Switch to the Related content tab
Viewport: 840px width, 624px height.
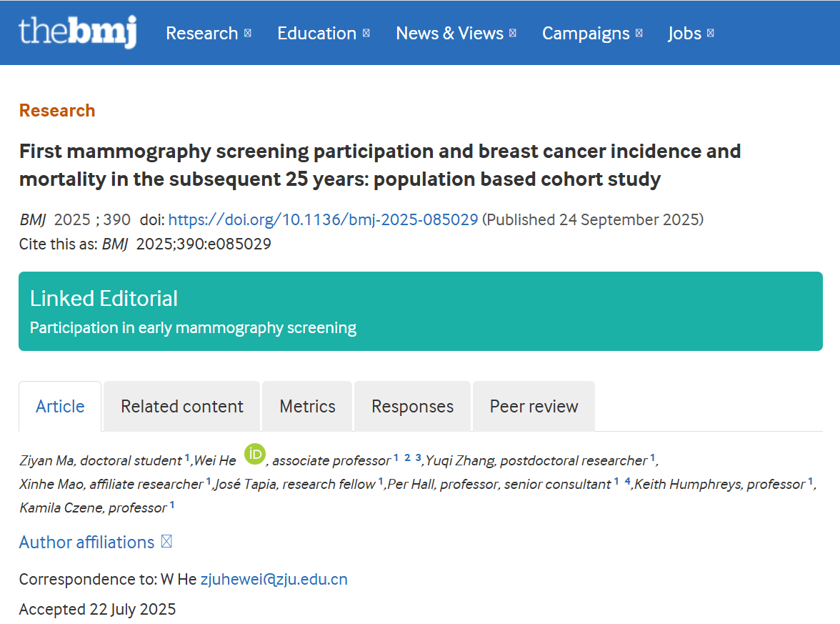tap(181, 406)
